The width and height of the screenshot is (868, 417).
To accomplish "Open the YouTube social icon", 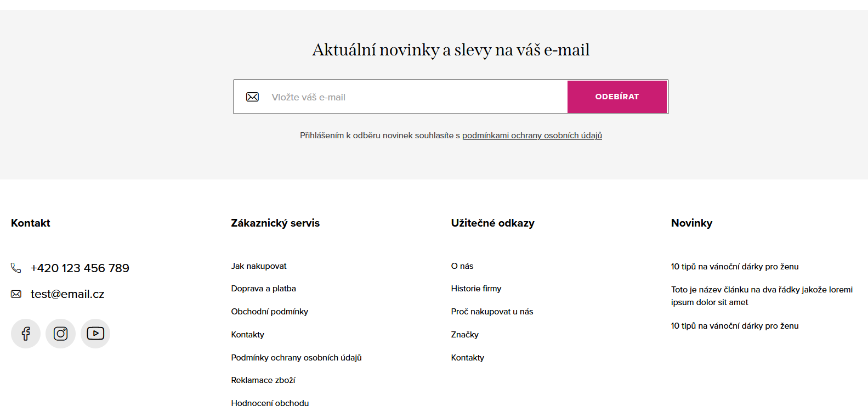I will tap(95, 334).
